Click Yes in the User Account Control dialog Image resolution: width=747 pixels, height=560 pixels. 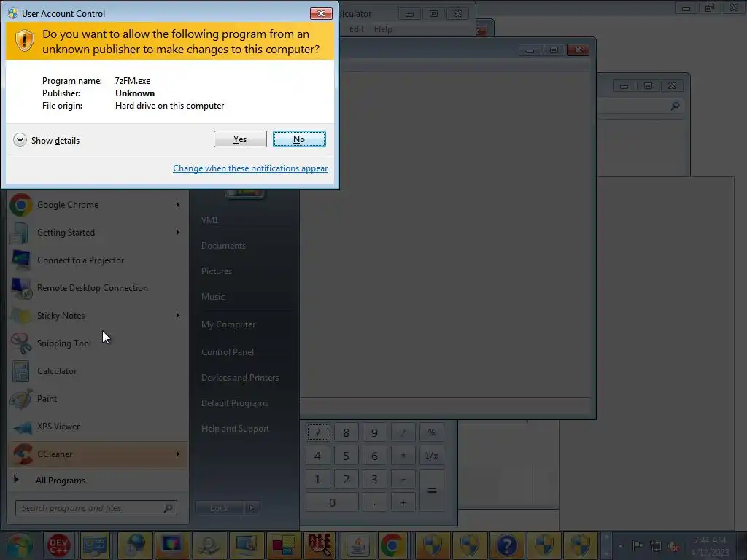coord(240,139)
